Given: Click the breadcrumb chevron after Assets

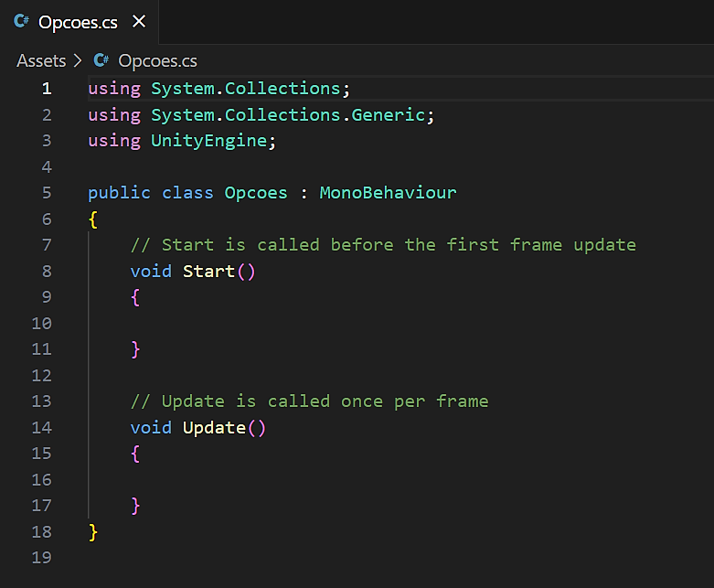Looking at the screenshot, I should (78, 61).
